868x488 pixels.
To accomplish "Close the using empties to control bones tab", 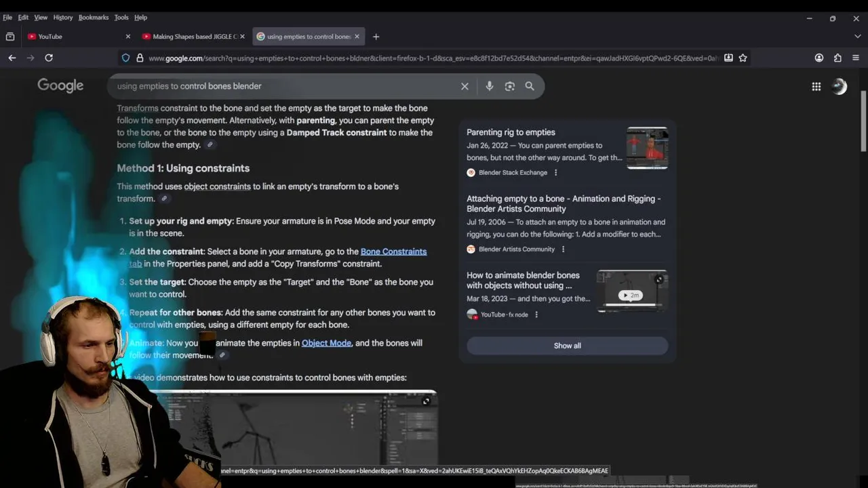I will (x=357, y=37).
